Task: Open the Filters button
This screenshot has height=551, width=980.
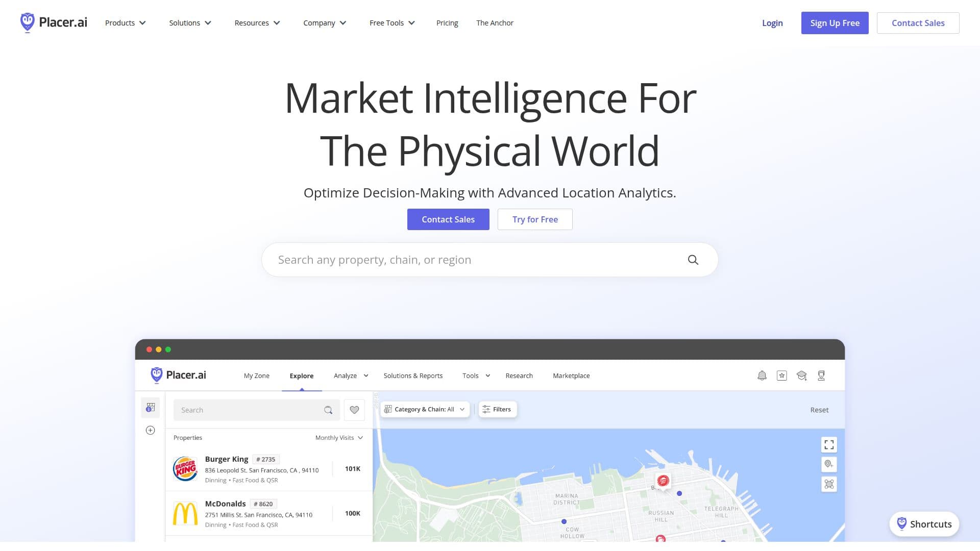Action: tap(498, 409)
